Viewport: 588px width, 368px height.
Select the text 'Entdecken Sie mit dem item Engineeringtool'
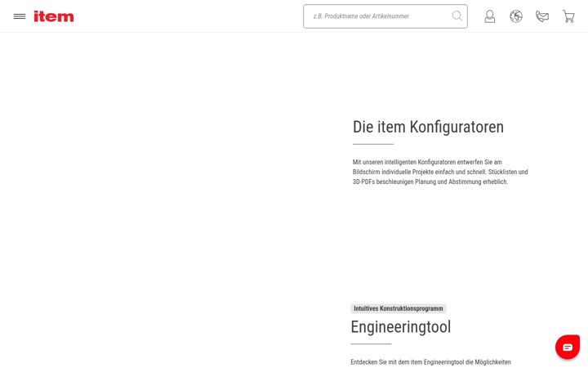[x=408, y=362]
